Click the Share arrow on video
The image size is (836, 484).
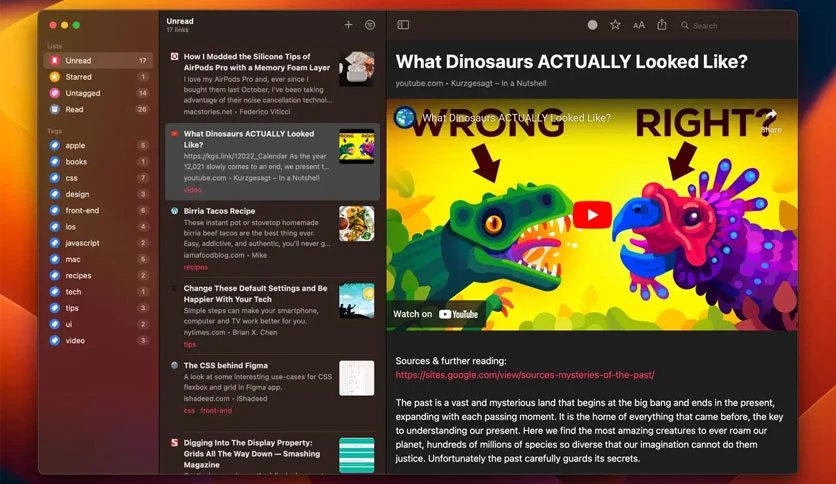770,121
